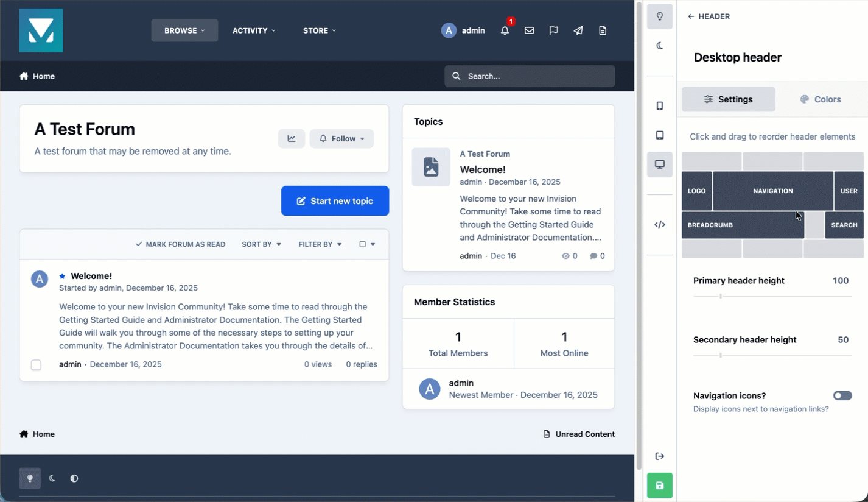868x502 pixels.
Task: Open Welcome! link in Topics widget
Action: click(x=483, y=169)
